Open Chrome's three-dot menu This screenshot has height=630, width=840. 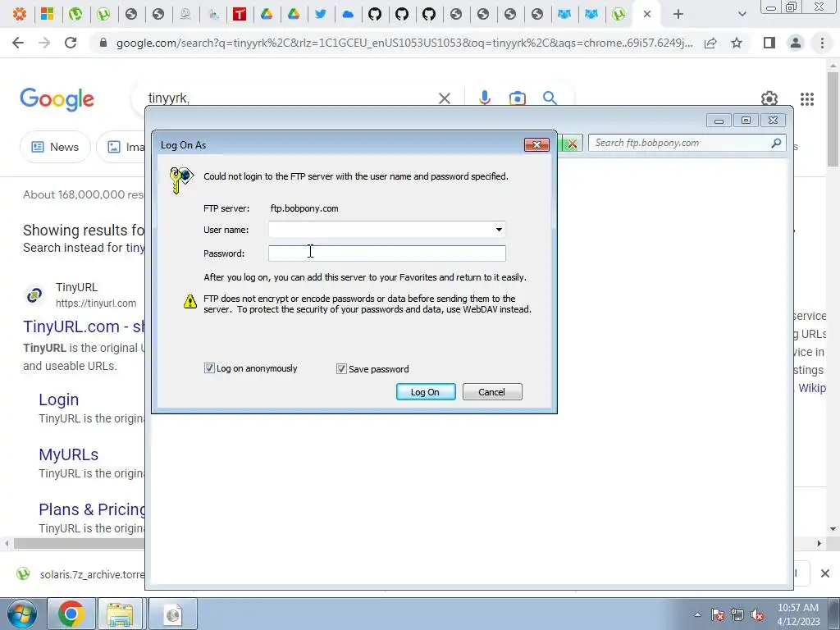[x=822, y=43]
